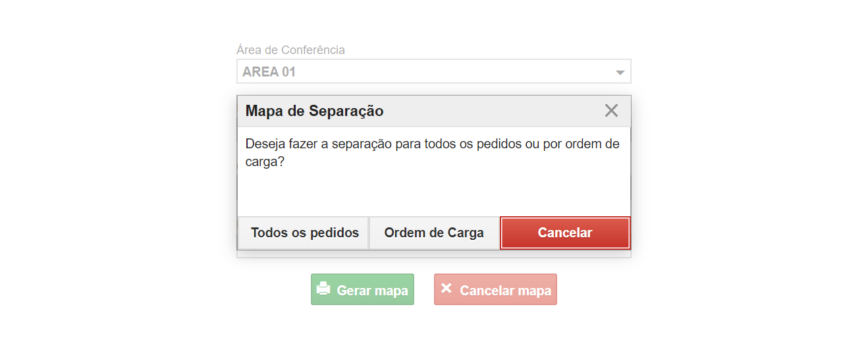The height and width of the screenshot is (346, 868).
Task: Click the word carga? in dialog message
Action: pyautogui.click(x=265, y=162)
